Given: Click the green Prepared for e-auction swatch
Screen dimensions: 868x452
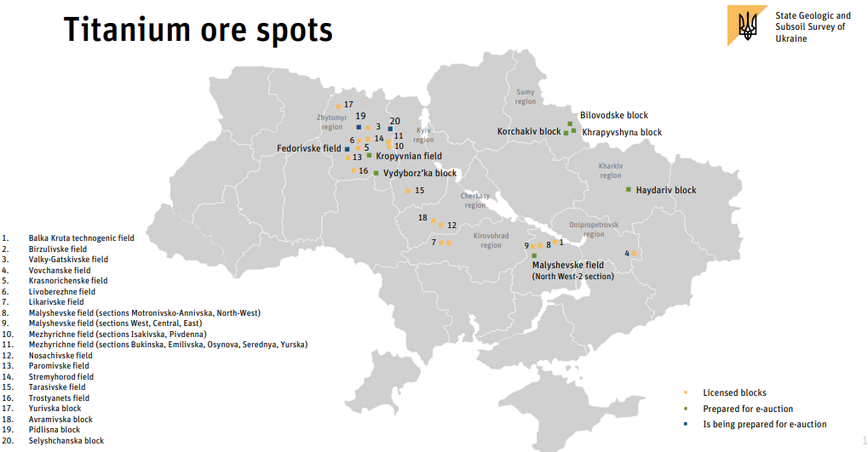Looking at the screenshot, I should tap(686, 409).
